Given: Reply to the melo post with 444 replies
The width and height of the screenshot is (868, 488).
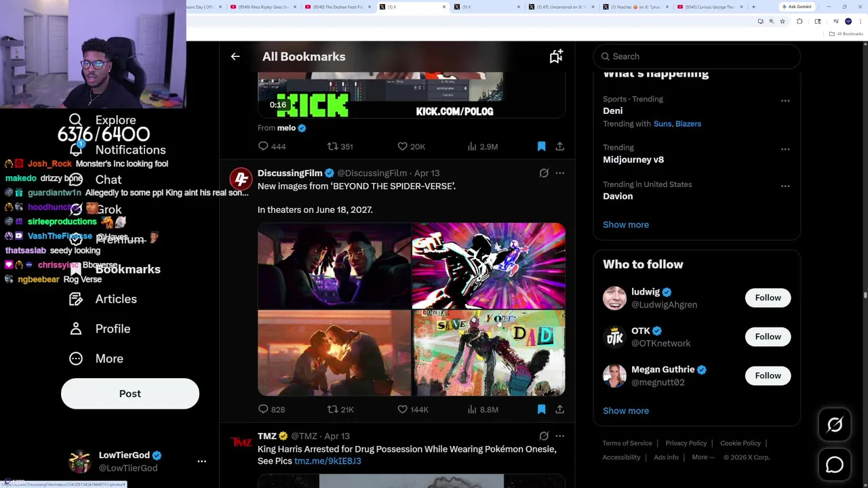Looking at the screenshot, I should pyautogui.click(x=263, y=146).
